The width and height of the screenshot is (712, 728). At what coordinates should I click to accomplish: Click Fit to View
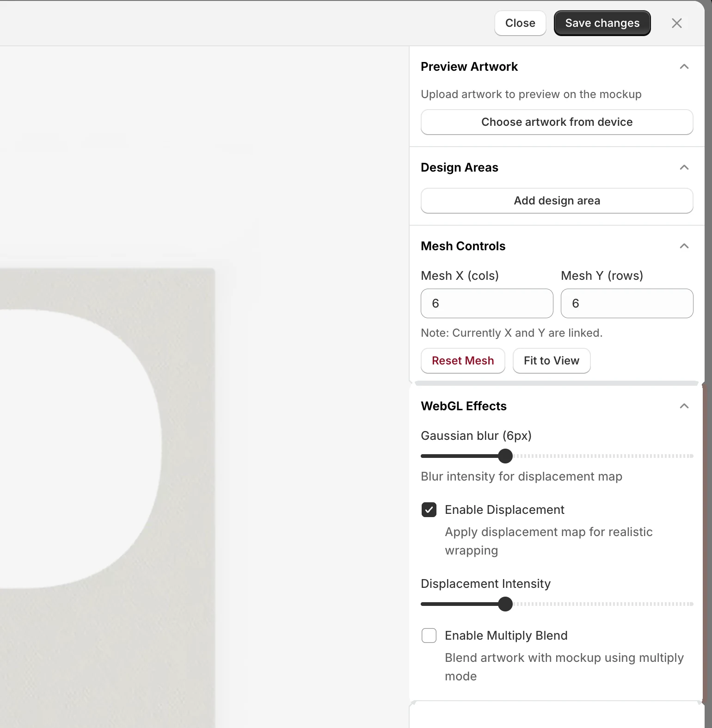552,361
